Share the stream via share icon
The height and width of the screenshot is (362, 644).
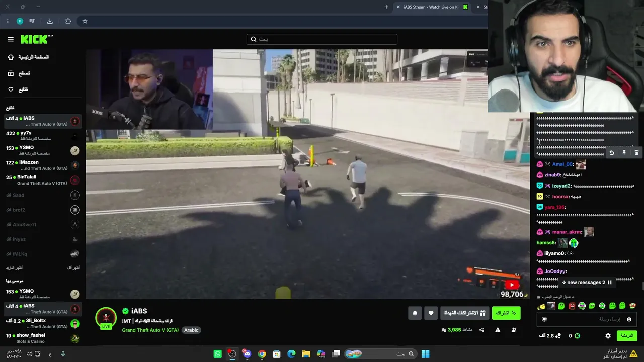pyautogui.click(x=481, y=330)
